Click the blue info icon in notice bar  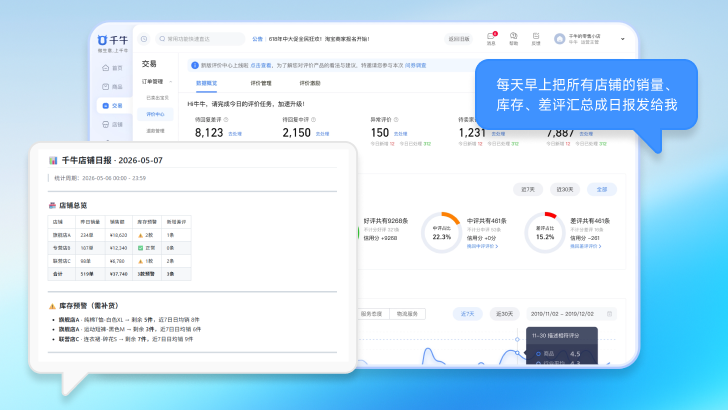[x=195, y=65]
